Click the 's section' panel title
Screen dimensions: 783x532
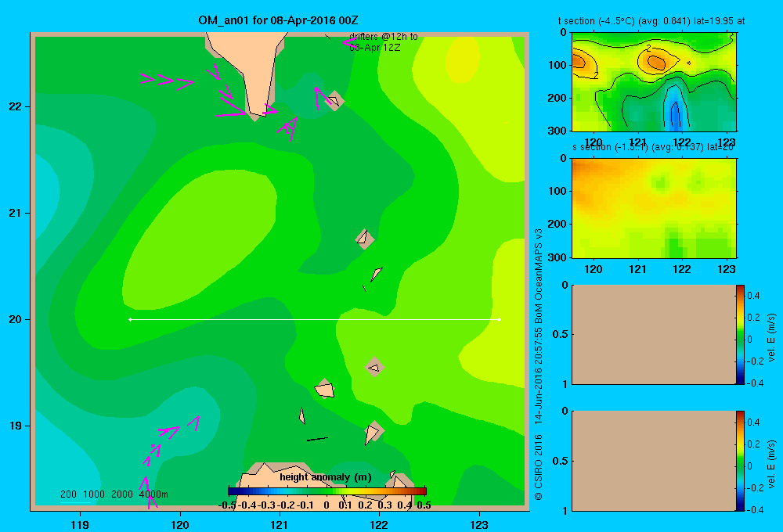pos(654,147)
